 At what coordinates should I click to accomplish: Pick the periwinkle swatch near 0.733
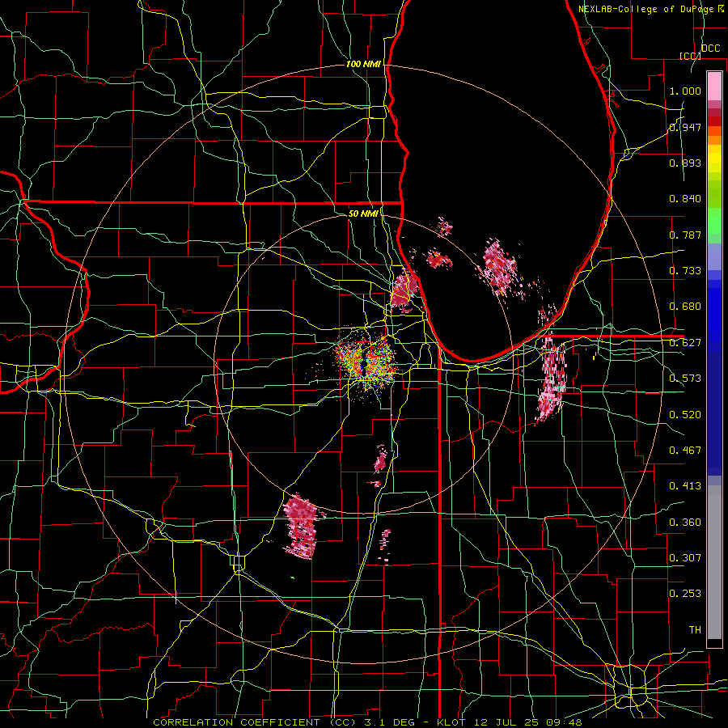click(714, 256)
